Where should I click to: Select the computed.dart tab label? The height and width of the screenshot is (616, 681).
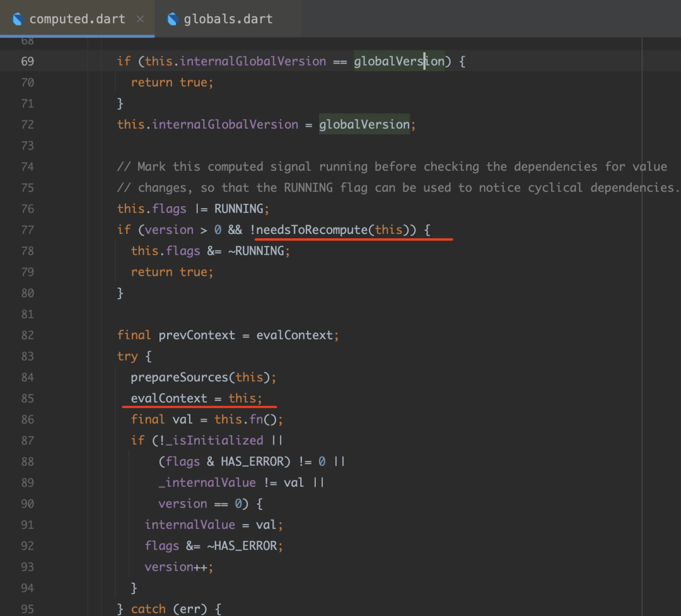pyautogui.click(x=77, y=19)
